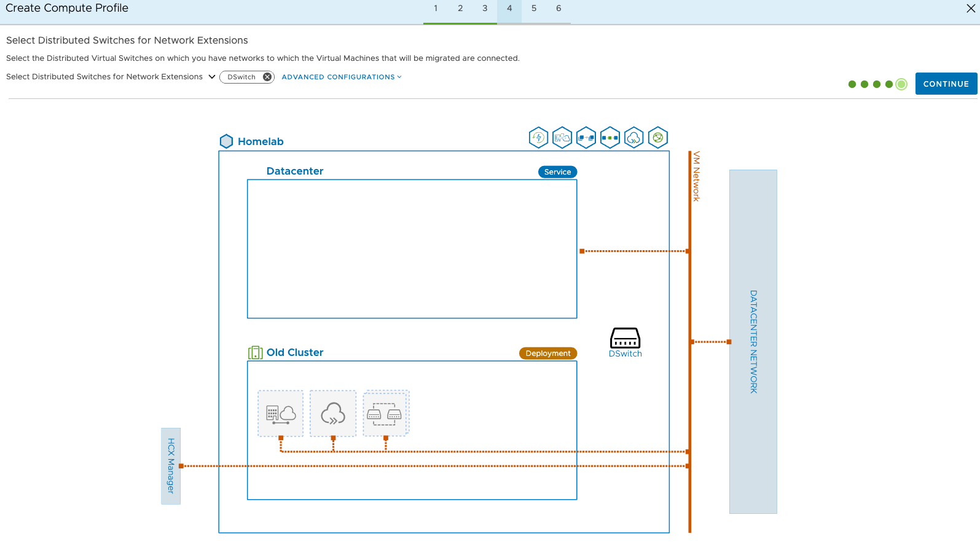The width and height of the screenshot is (980, 552).
Task: Click the interconnect appliance tile in Old Cluster
Action: (281, 414)
